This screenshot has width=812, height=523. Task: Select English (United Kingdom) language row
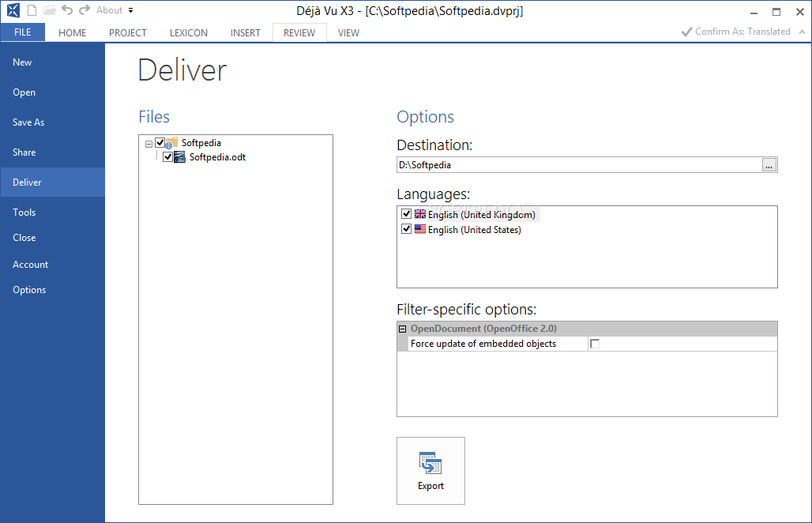tap(482, 214)
